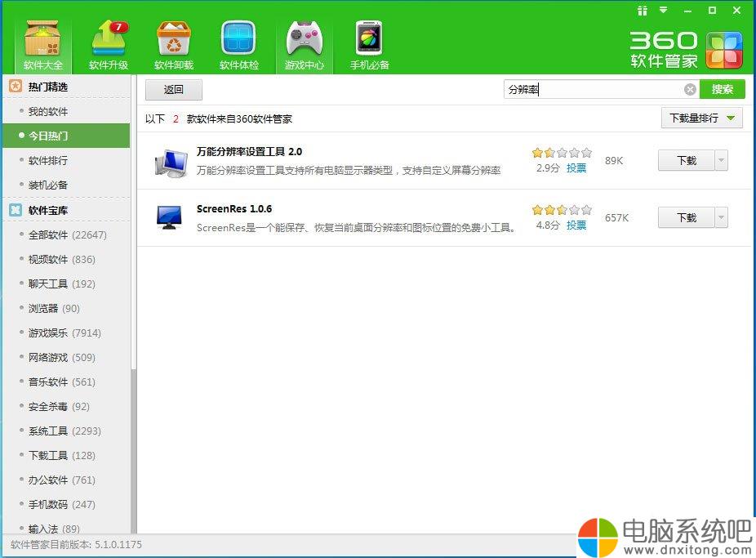The width and height of the screenshot is (756, 558).
Task: Vote (投票) for ScreenRes
Action: [576, 225]
